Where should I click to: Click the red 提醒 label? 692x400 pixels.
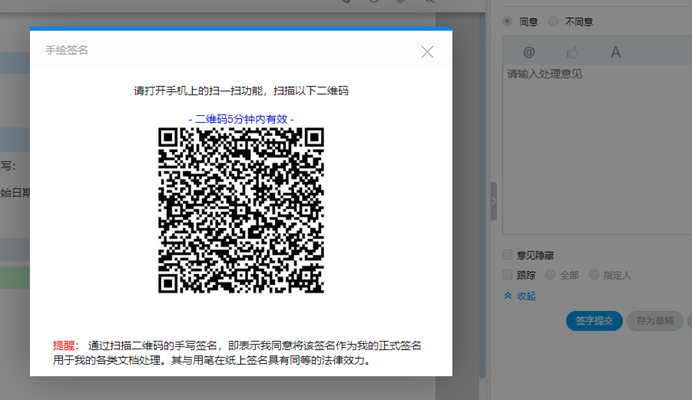point(65,344)
